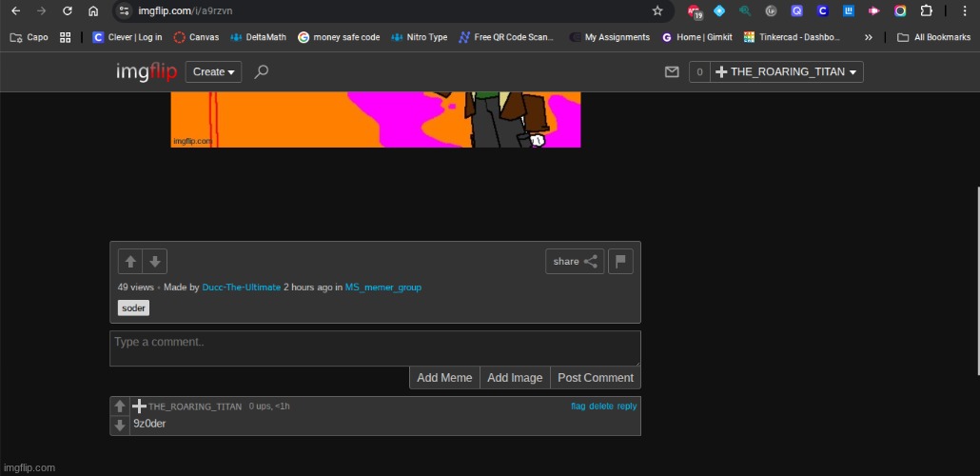Expand the Create dropdown
Screen dimensions: 980x476
tap(213, 71)
